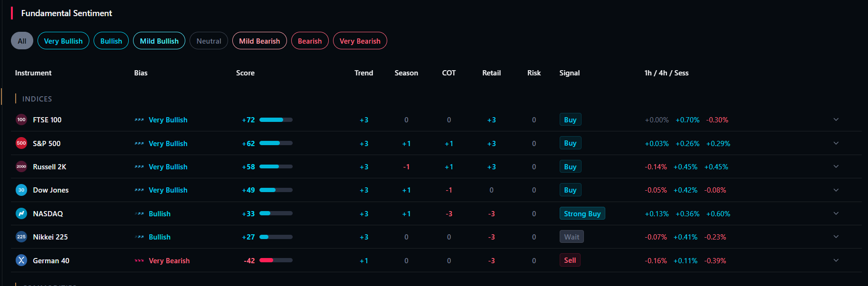Click the S&P 500 score progress bar
Image resolution: width=868 pixels, height=286 pixels.
coord(276,143)
